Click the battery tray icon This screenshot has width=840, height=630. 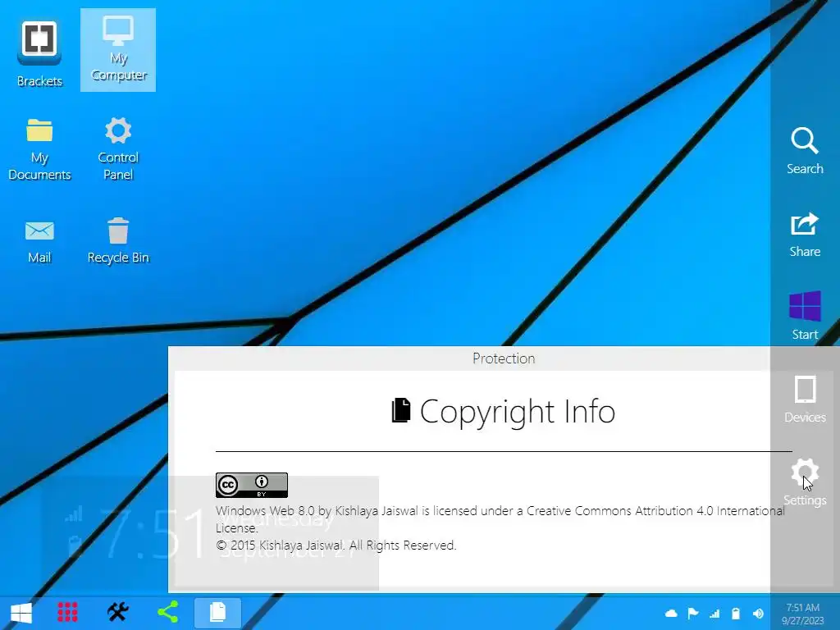(736, 614)
